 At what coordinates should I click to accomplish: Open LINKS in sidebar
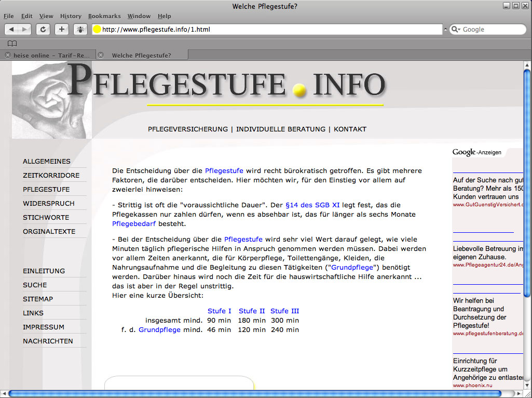33,313
